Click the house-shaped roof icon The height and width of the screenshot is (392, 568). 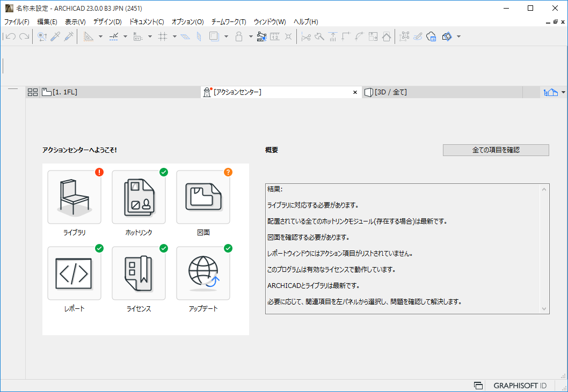point(387,36)
